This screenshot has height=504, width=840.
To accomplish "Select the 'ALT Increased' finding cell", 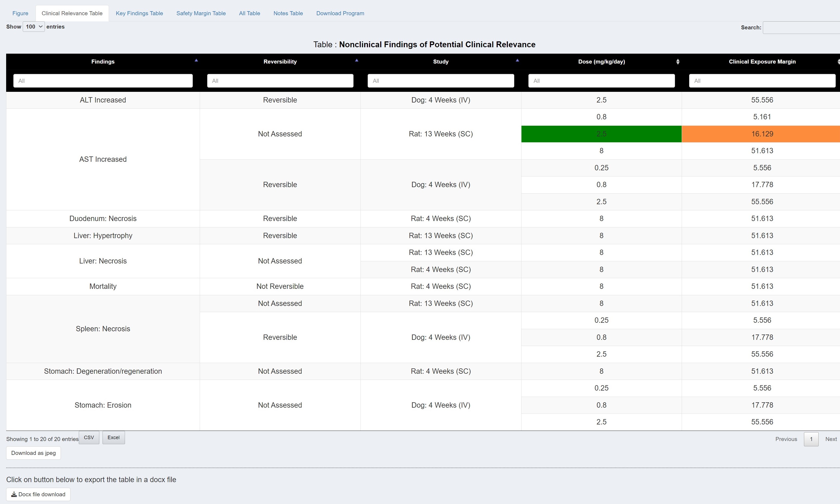I will click(103, 100).
